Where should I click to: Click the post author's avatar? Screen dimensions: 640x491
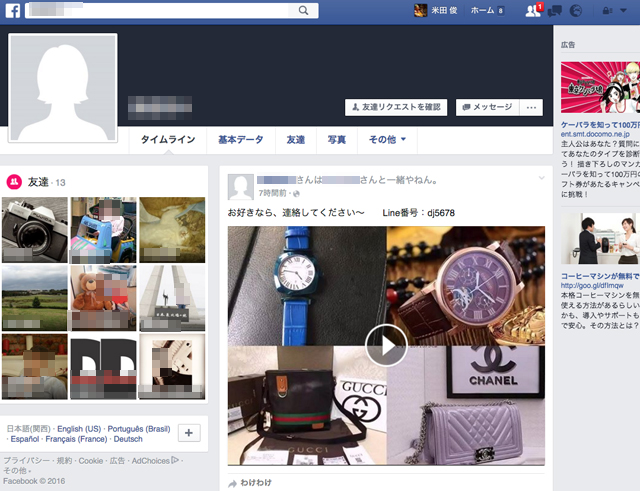click(240, 187)
